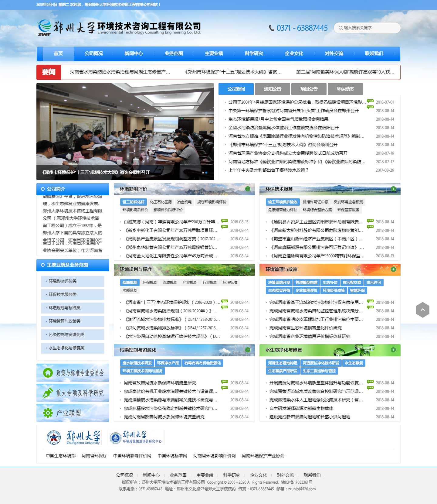437x504 pixels.
Task: Open plus icon on 环境影响评价 panel
Action: 248,189
